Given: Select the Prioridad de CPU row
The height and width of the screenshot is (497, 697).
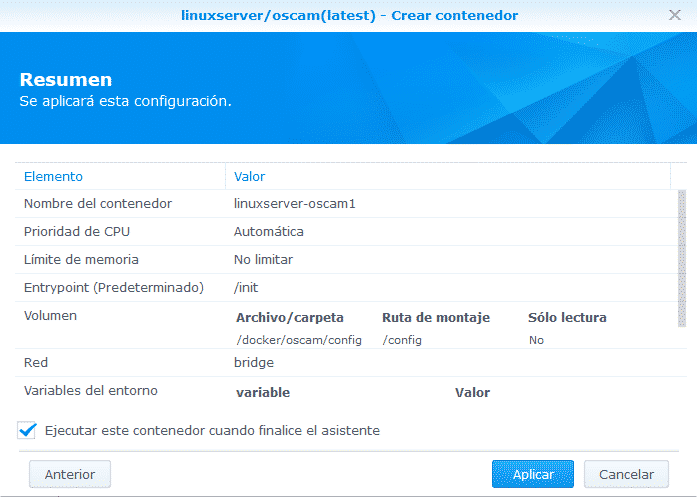Looking at the screenshot, I should tap(77, 232).
